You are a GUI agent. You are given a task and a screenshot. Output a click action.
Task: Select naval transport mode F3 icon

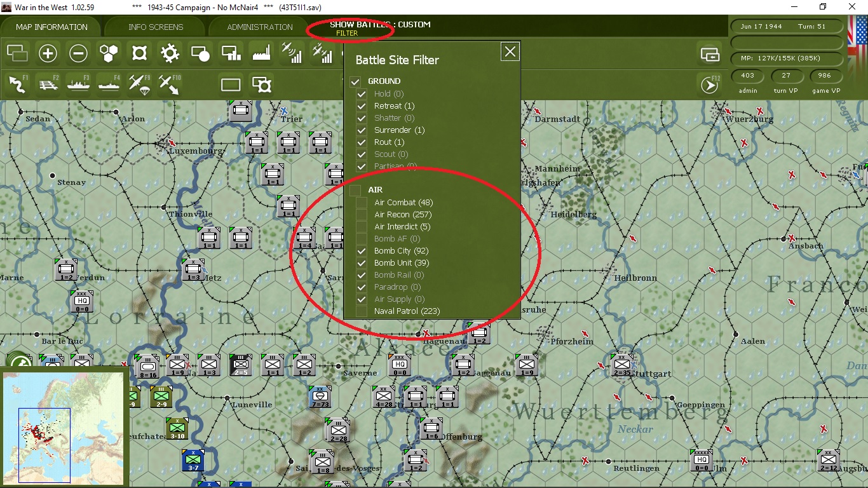coord(79,84)
